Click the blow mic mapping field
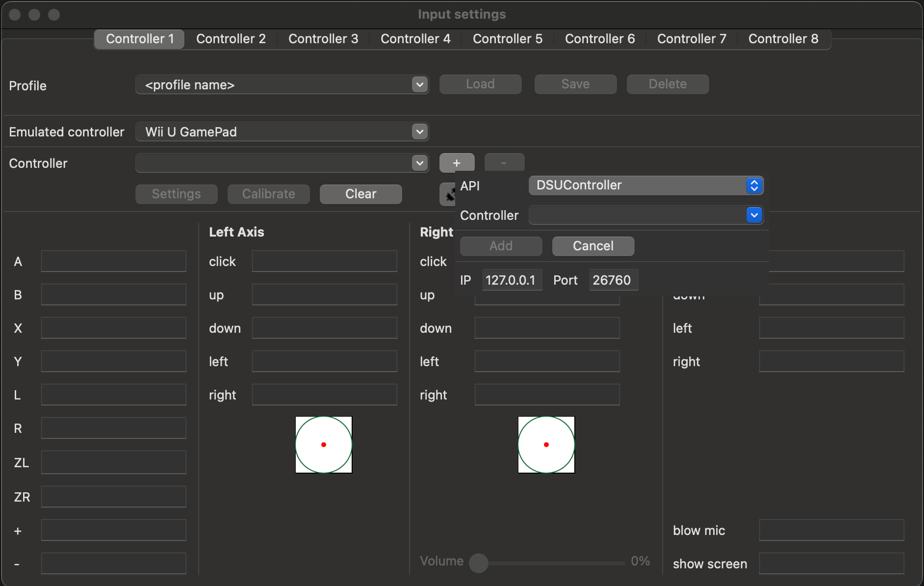This screenshot has width=924, height=586. pos(831,530)
